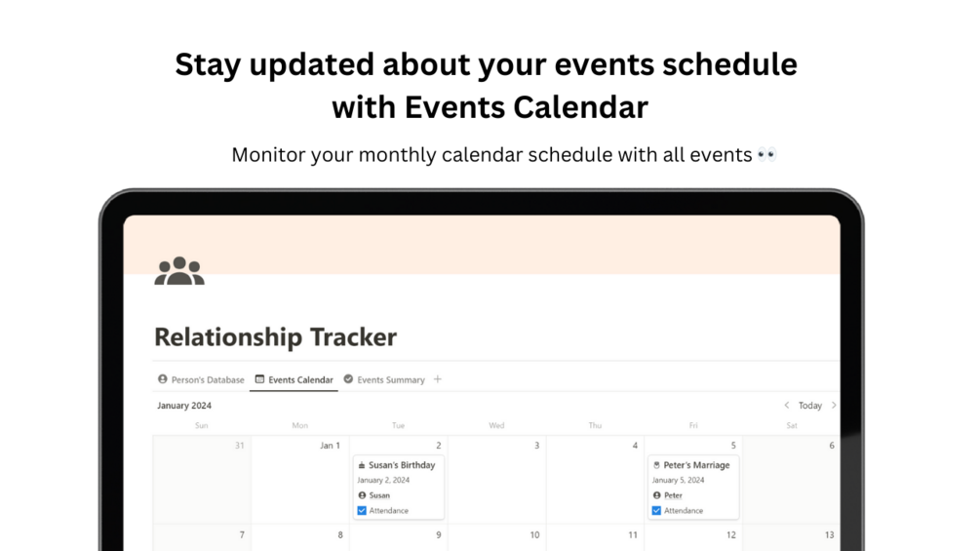Click the Events Summary checkmark icon

tap(348, 379)
